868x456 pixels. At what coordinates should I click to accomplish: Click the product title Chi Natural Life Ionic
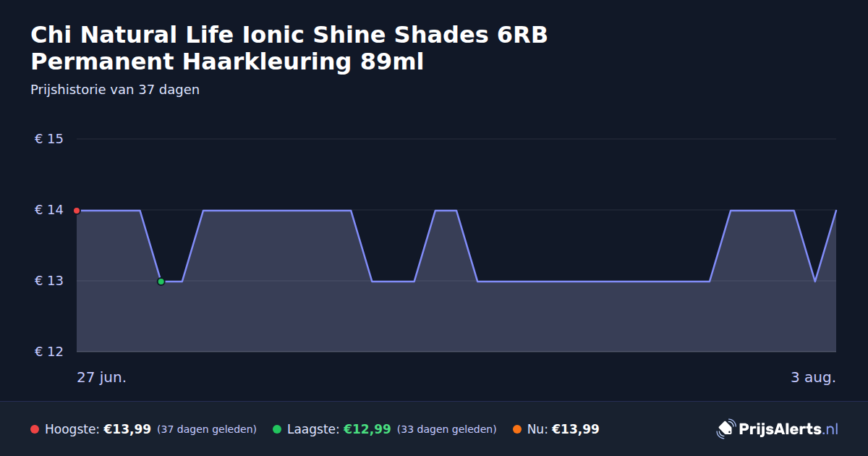[289, 48]
